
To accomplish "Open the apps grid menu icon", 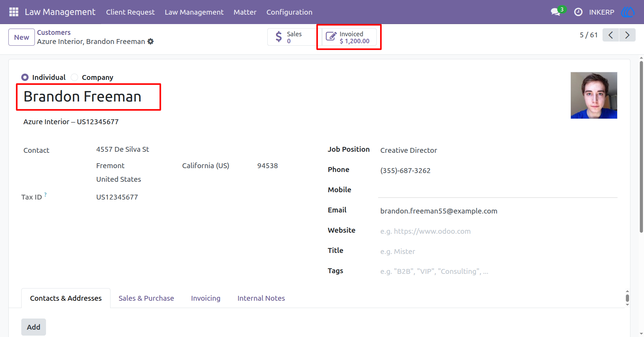I will (14, 12).
